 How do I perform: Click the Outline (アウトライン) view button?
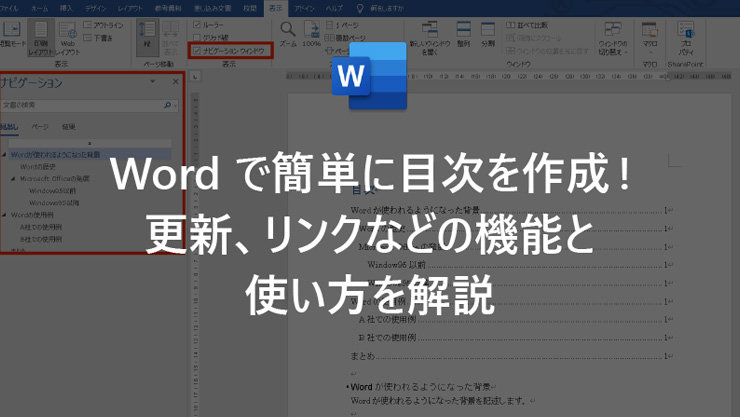click(x=103, y=25)
